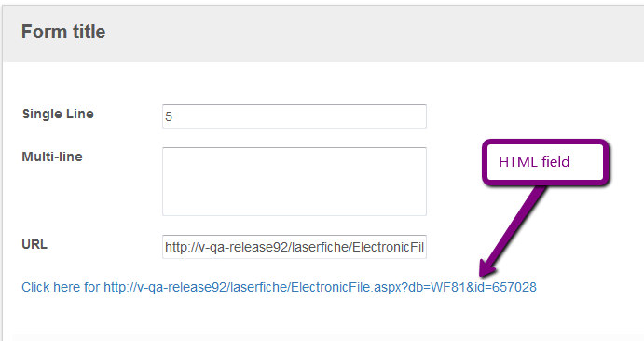
Task: Click the purple arrow pointing to the link
Action: pos(514,230)
